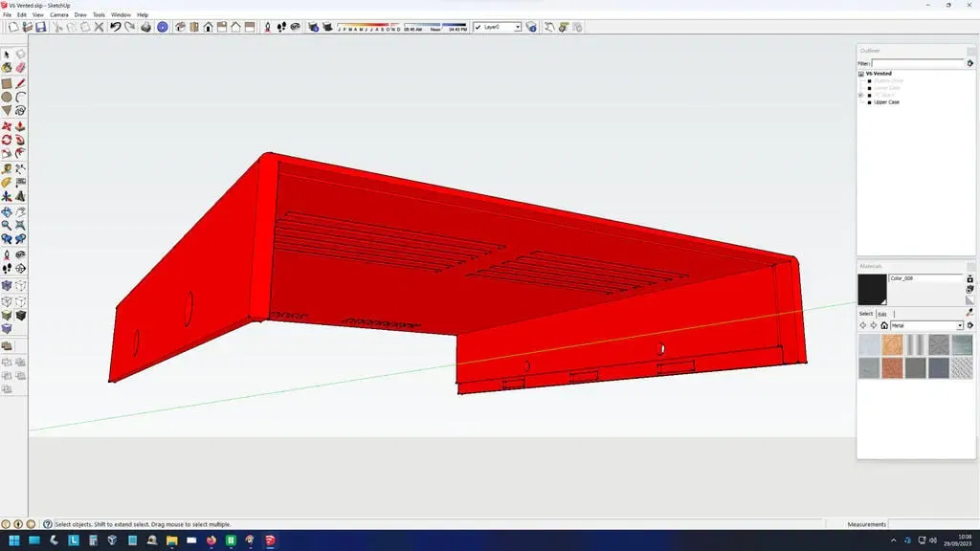Open File Explorer folder on taskbar
The width and height of the screenshot is (980, 551).
tap(171, 540)
